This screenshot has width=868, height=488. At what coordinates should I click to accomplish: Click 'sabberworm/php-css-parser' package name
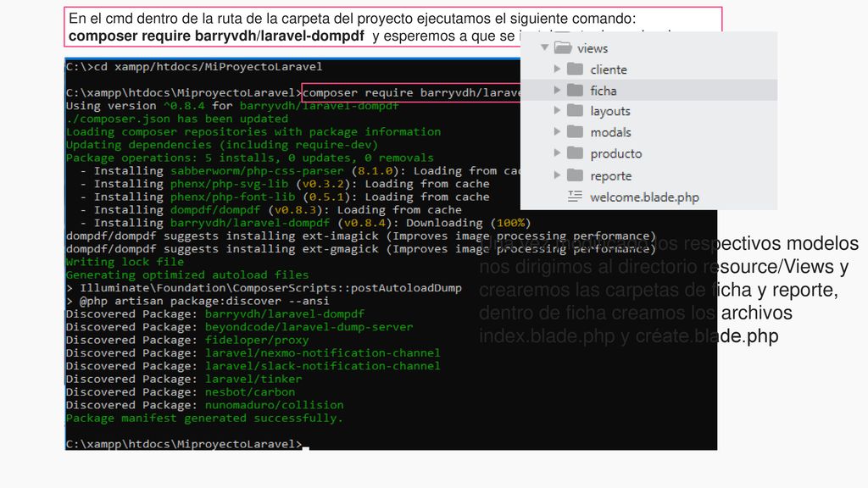[257, 171]
